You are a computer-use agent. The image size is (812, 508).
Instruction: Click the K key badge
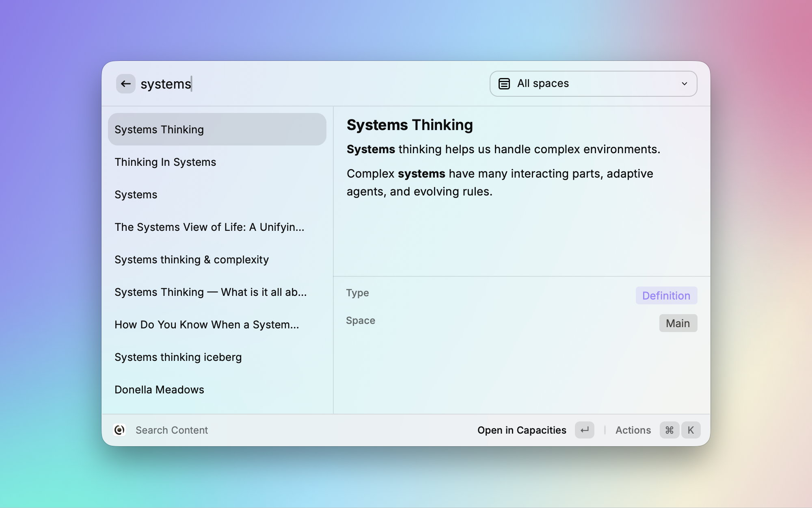[x=691, y=430]
